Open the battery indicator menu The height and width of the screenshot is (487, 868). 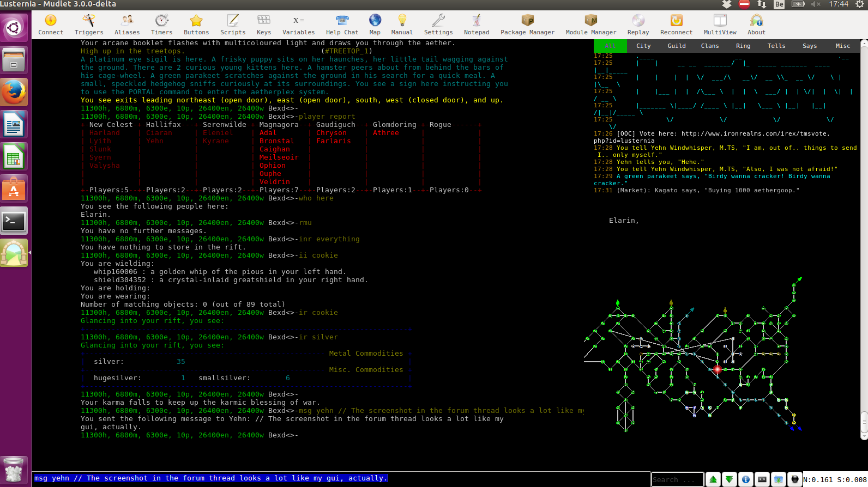798,4
